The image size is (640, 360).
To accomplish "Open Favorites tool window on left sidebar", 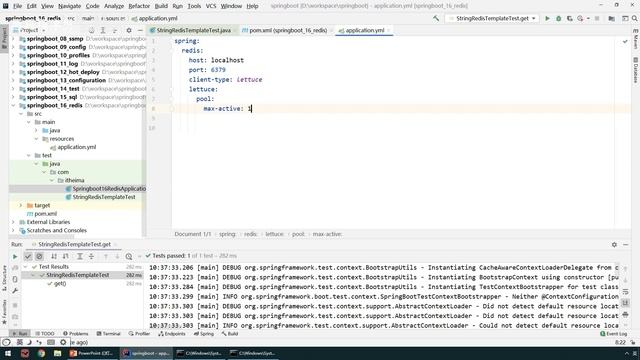I will click(x=4, y=312).
